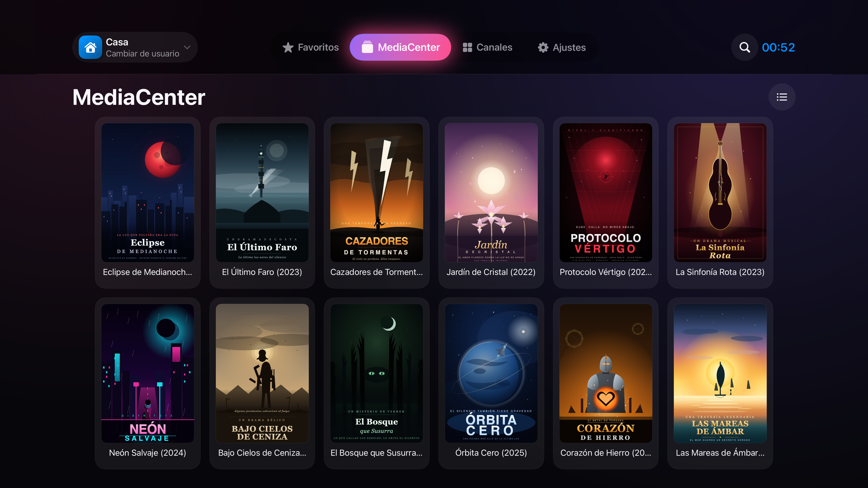
Task: Click the Cambiar de usuario label
Action: pyautogui.click(x=143, y=54)
